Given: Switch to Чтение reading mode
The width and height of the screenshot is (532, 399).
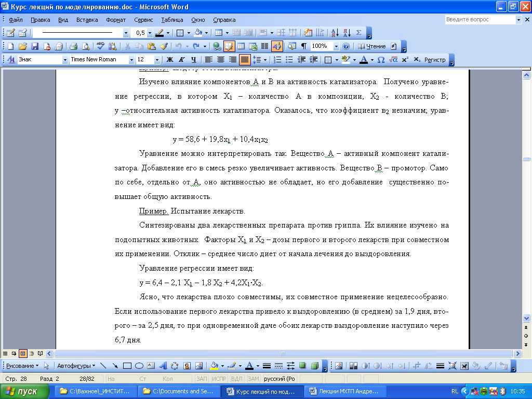Looking at the screenshot, I should (x=372, y=46).
